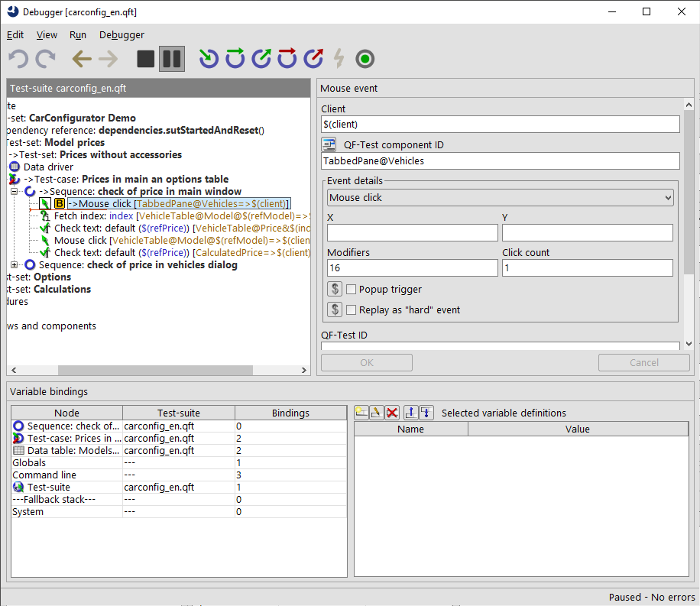Collapse the check of price in main window sequence
The height and width of the screenshot is (606, 700).
[x=14, y=191]
